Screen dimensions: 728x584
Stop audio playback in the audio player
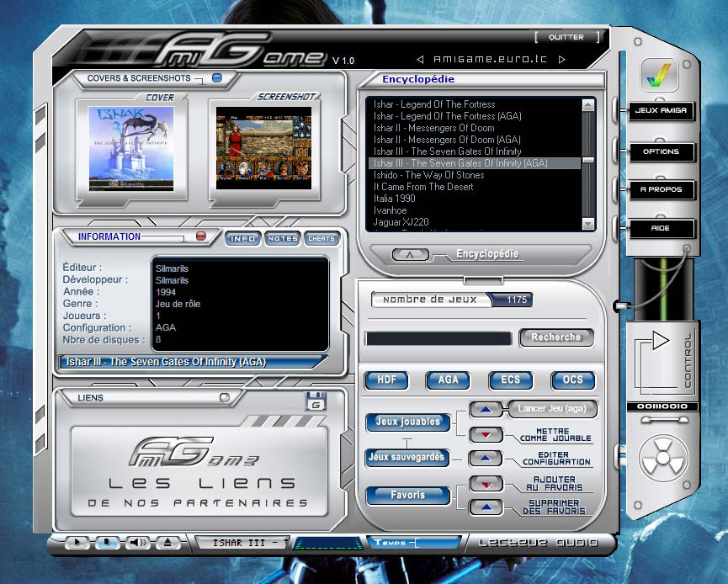107,542
